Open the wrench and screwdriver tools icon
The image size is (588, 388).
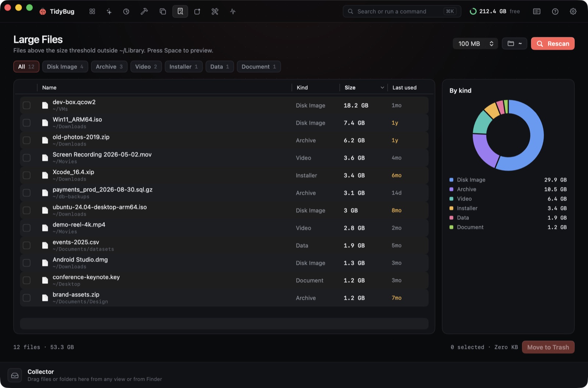pos(215,11)
